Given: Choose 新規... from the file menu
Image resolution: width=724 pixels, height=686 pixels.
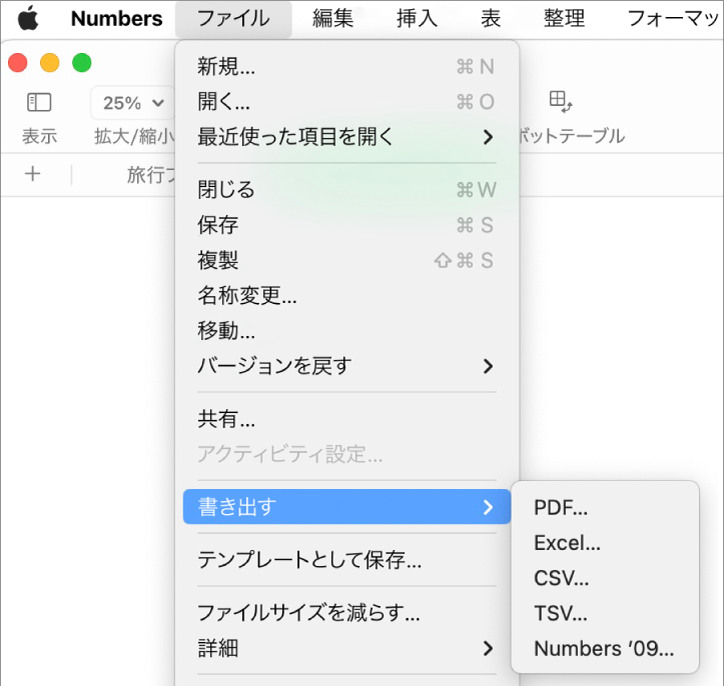Looking at the screenshot, I should tap(347, 66).
